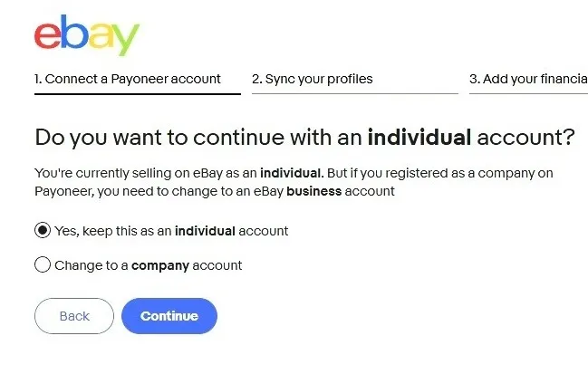Image resolution: width=588 pixels, height=374 pixels.
Task: Click the Yes, keep this as individual label
Action: tap(171, 231)
